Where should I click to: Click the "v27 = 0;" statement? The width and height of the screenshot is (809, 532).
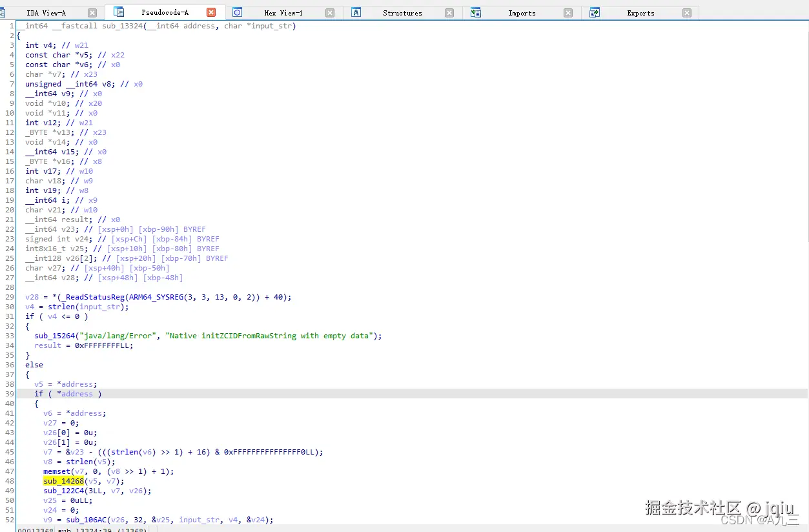61,423
